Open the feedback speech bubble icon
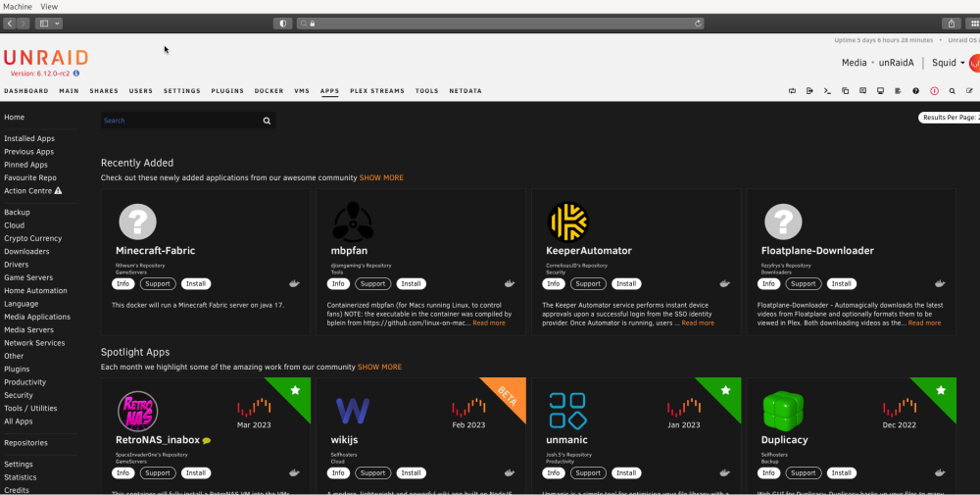This screenshot has width=980, height=495. coord(862,91)
